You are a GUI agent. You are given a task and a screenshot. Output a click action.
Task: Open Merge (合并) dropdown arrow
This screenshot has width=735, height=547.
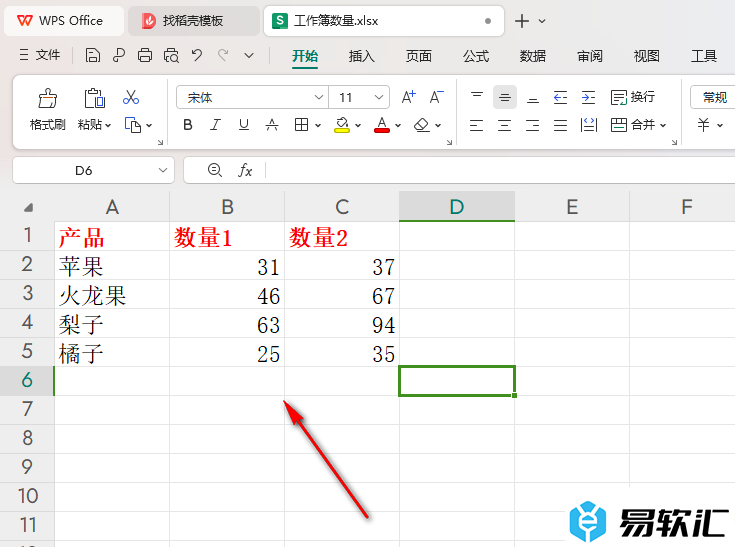[663, 126]
